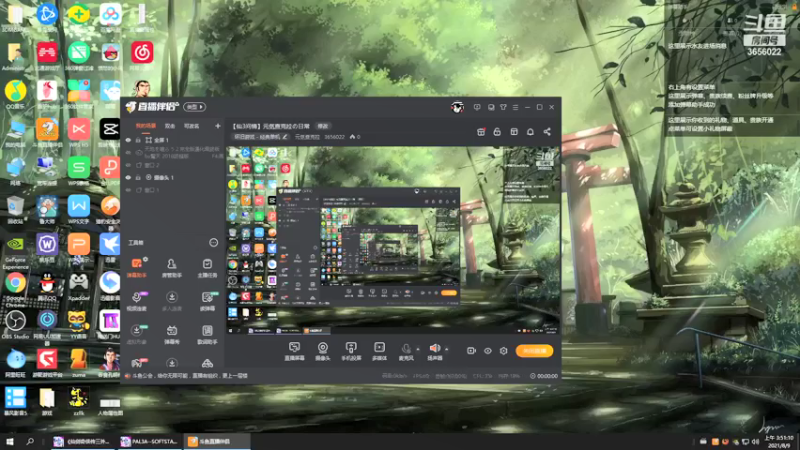
Task: Toggle visibility of 窗口 1 source
Action: 128,190
